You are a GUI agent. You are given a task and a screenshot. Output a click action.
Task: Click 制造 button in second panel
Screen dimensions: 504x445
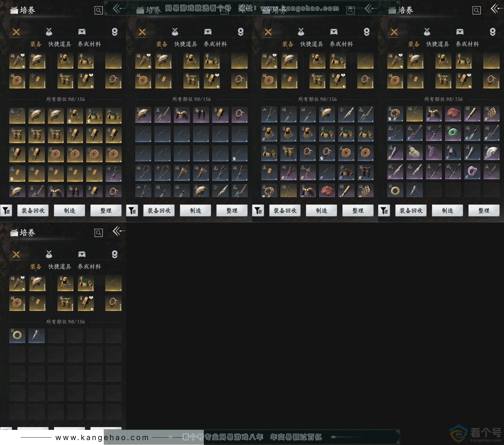(195, 210)
